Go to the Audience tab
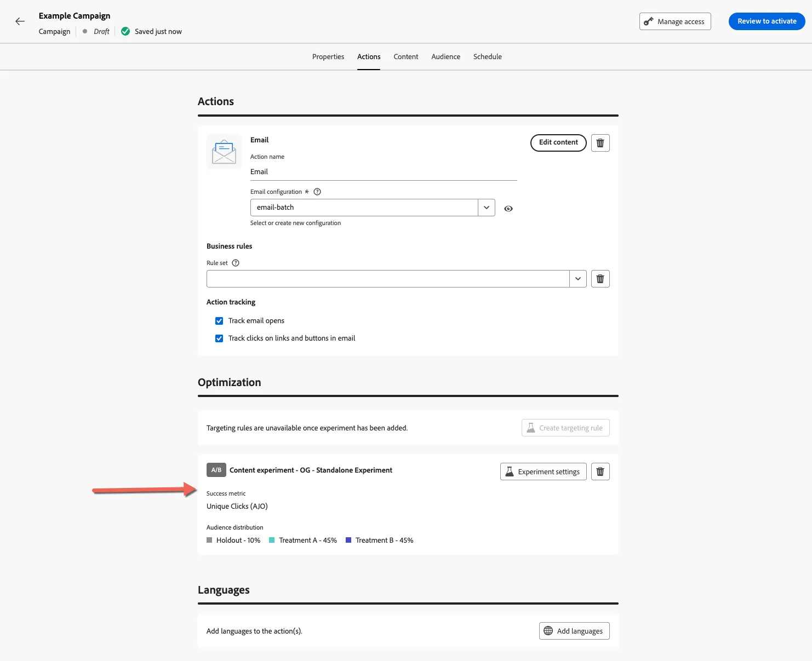 [x=446, y=56]
